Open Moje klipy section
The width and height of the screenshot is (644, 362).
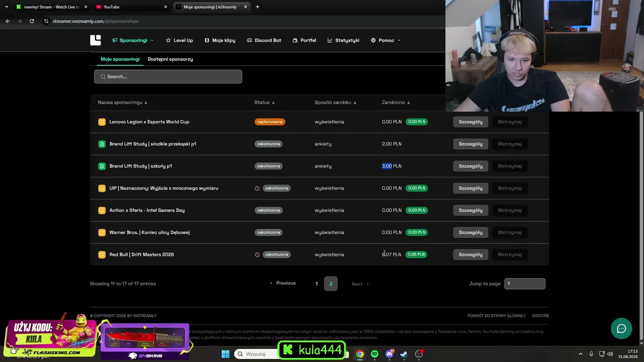[220, 40]
